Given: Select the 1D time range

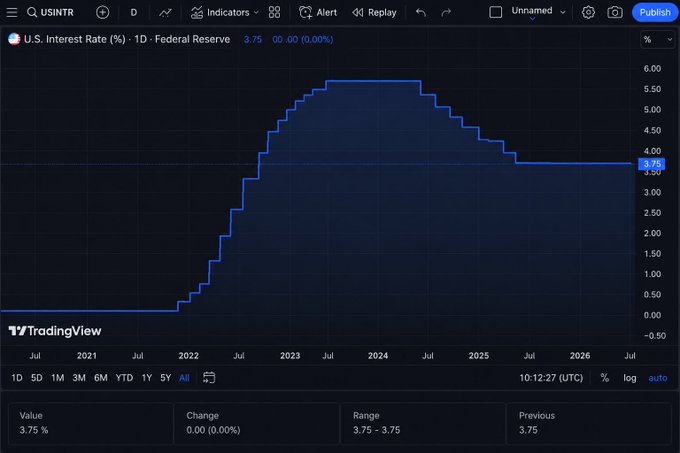Looking at the screenshot, I should [17, 378].
